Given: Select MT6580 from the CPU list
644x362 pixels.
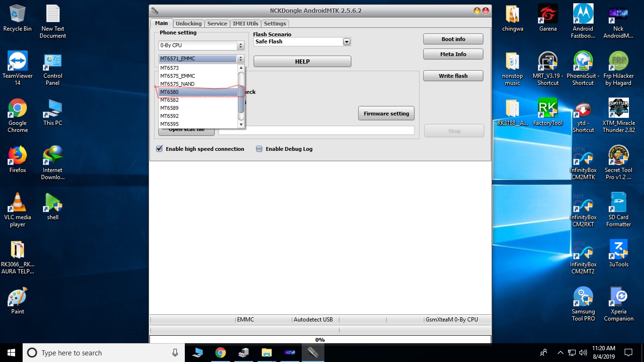Looking at the screenshot, I should click(x=198, y=92).
